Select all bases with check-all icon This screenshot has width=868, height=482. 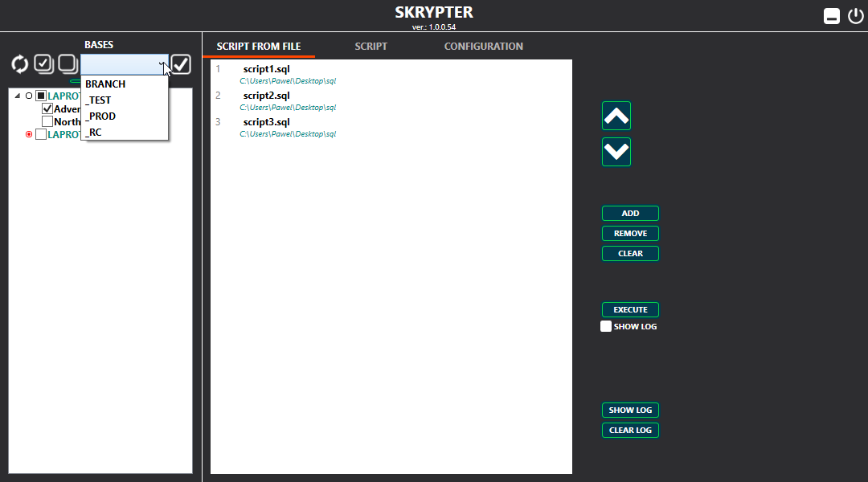[x=43, y=64]
